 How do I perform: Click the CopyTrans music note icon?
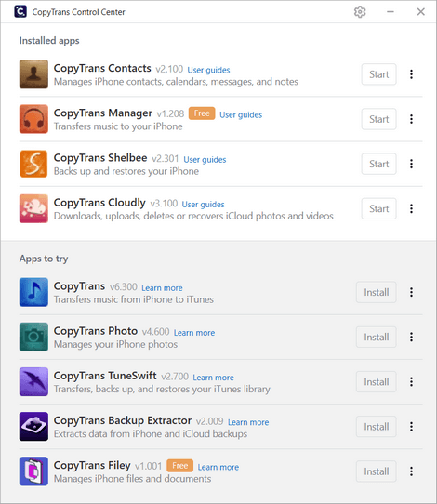[x=33, y=292]
